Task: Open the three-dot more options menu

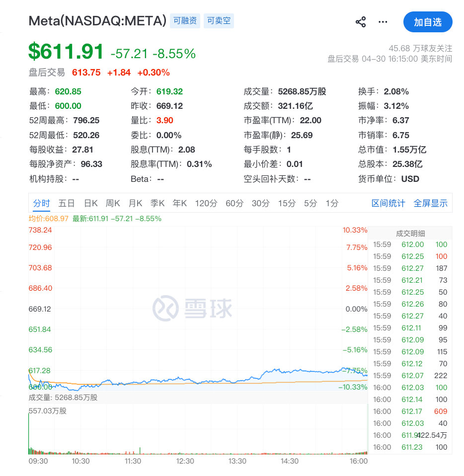Action: point(383,22)
